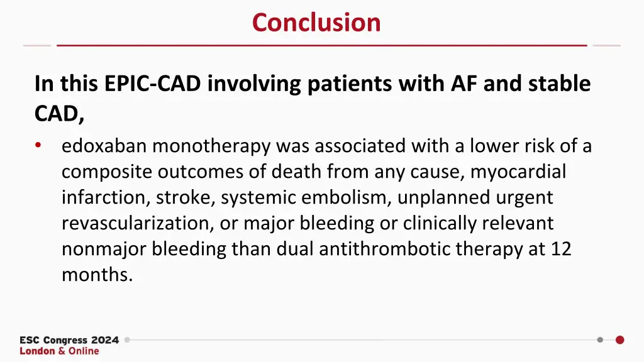Screen dimensions: 644x362
Task: Click the red bullet point marker
Action: click(x=38, y=145)
